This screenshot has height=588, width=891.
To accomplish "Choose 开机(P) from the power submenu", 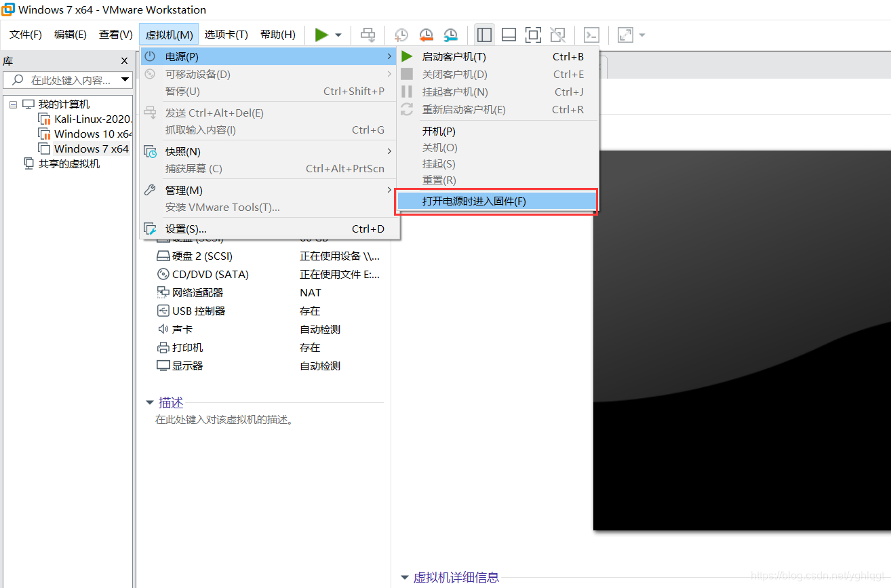I will 498,131.
